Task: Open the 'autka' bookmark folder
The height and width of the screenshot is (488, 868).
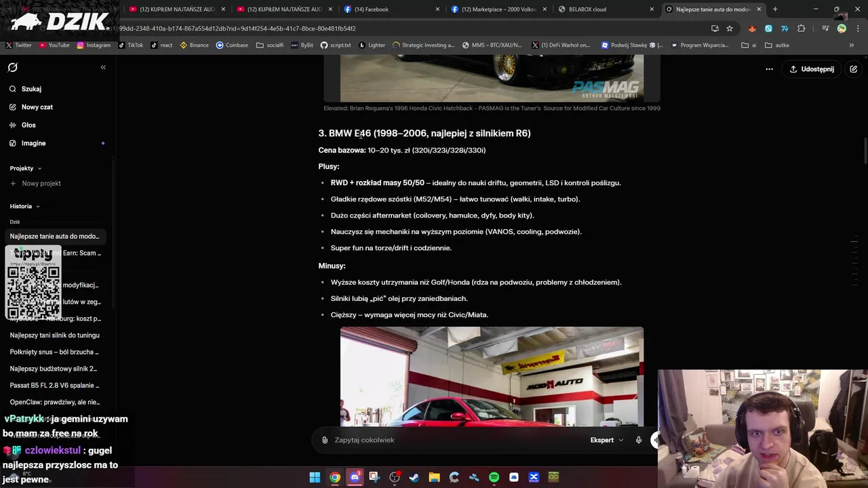Action: click(x=777, y=45)
